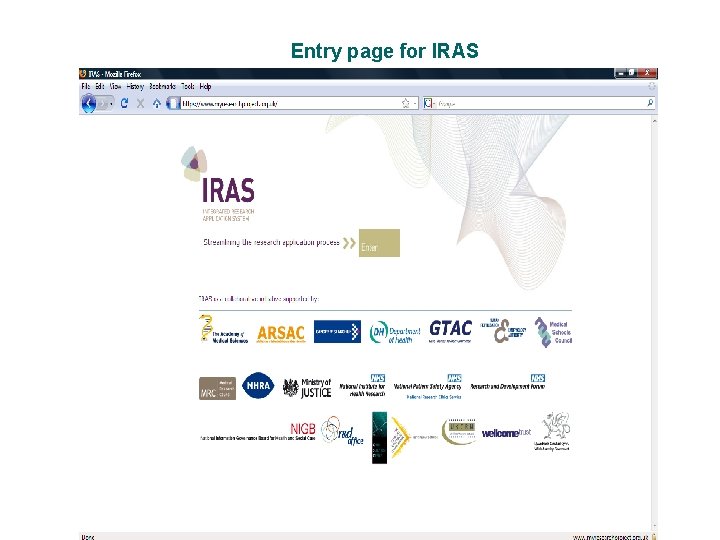Click the Stop loading X icon
This screenshot has width=720, height=540.
click(141, 104)
